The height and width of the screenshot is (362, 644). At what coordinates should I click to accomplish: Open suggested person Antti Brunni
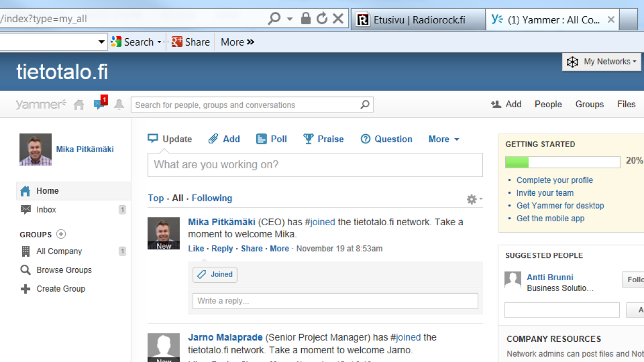click(550, 277)
